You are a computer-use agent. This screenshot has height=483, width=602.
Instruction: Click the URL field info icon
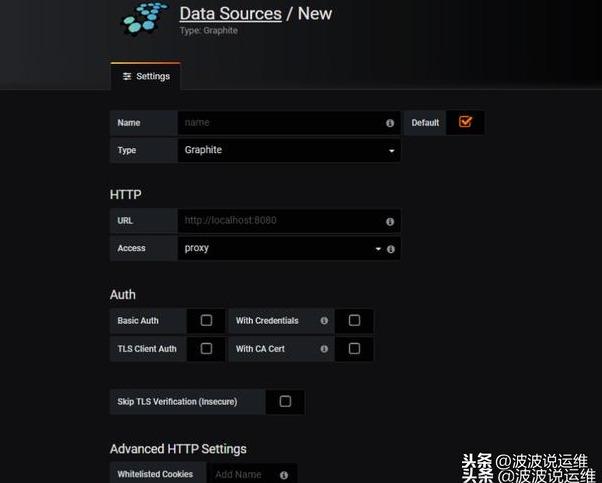390,222
